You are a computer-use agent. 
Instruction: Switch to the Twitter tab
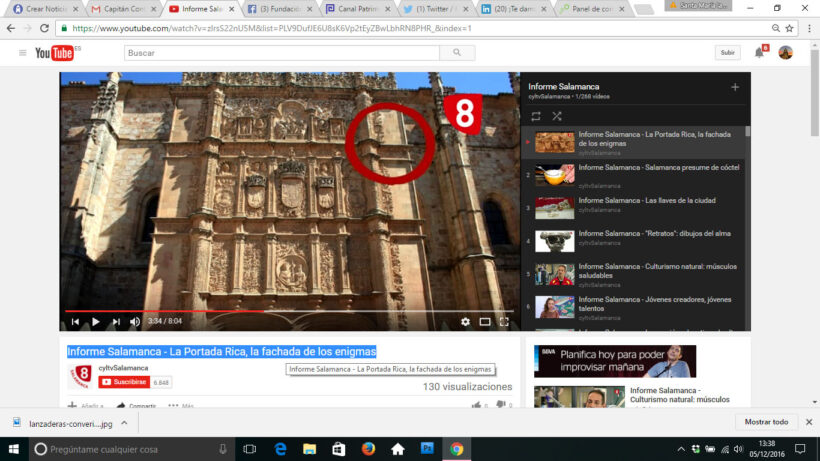click(436, 9)
